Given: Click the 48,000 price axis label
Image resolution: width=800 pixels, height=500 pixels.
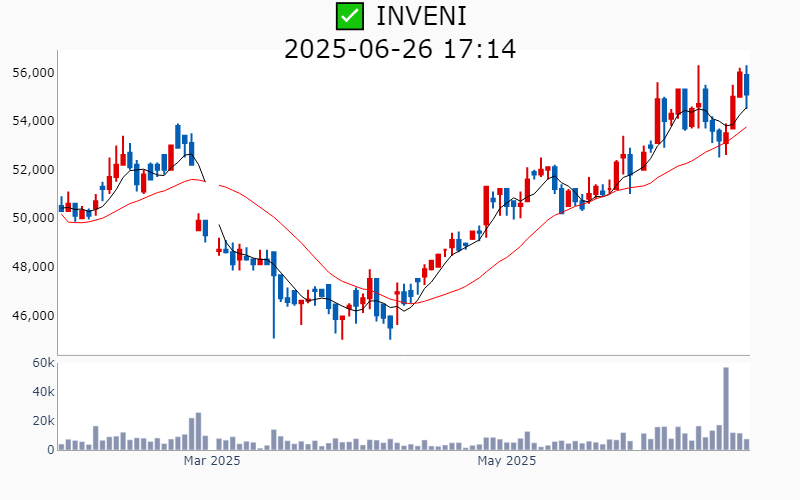Looking at the screenshot, I should [33, 266].
